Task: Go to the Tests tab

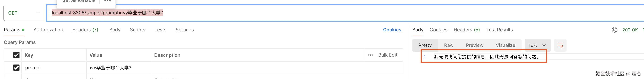Action: pyautogui.click(x=160, y=30)
